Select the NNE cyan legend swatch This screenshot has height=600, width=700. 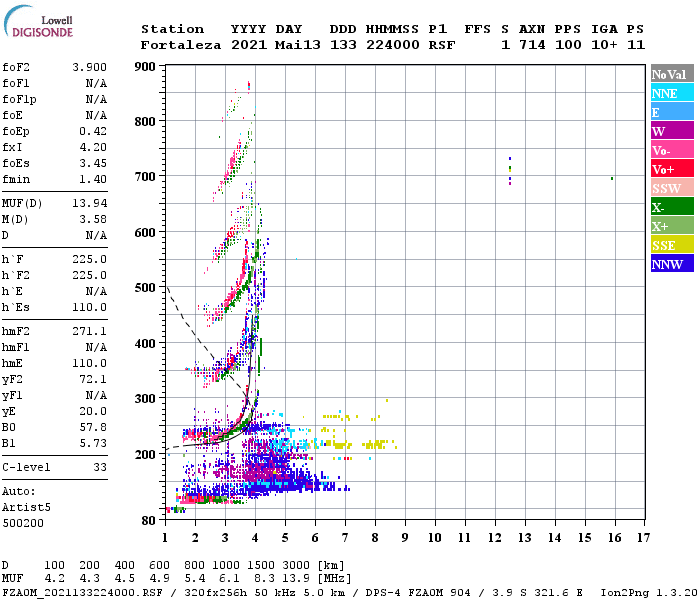(x=672, y=93)
